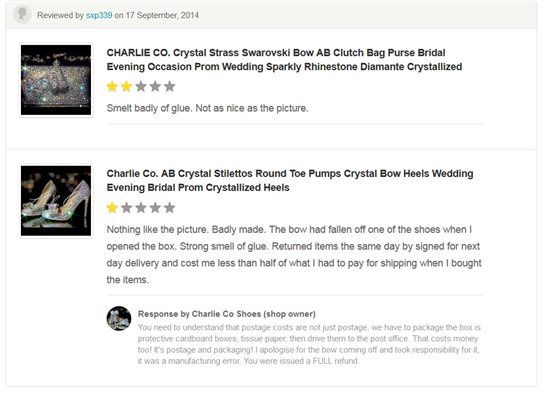Viewport: 550px width, 396px height.
Task: Click the Response by Charlie Co Shoes heading
Action: 227,314
